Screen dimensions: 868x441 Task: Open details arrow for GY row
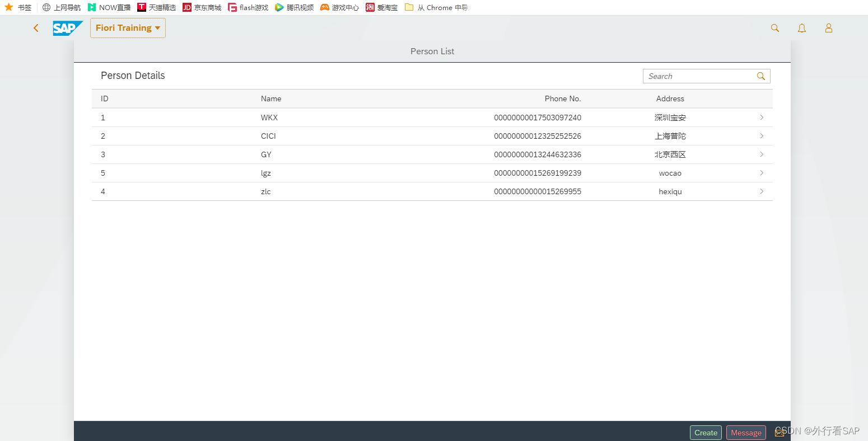[762, 154]
